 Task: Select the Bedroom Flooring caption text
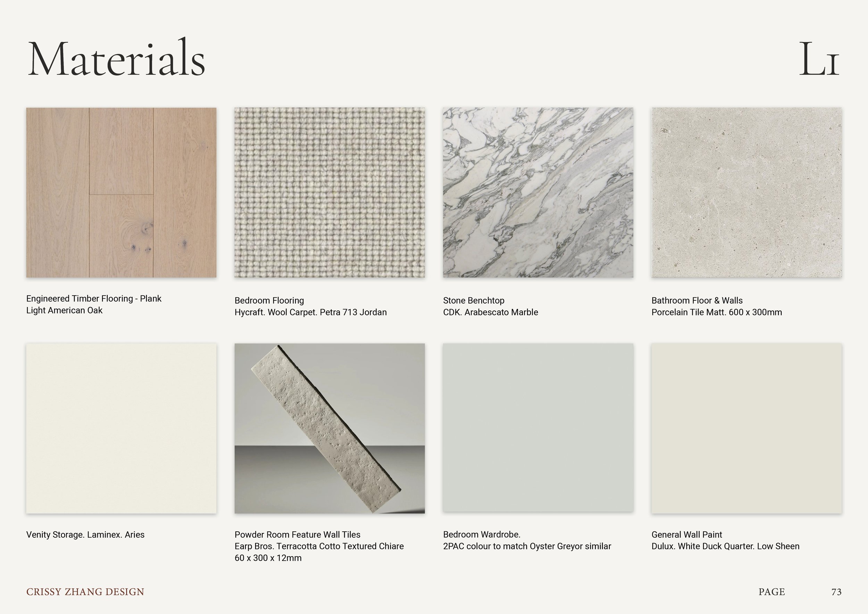pos(269,300)
